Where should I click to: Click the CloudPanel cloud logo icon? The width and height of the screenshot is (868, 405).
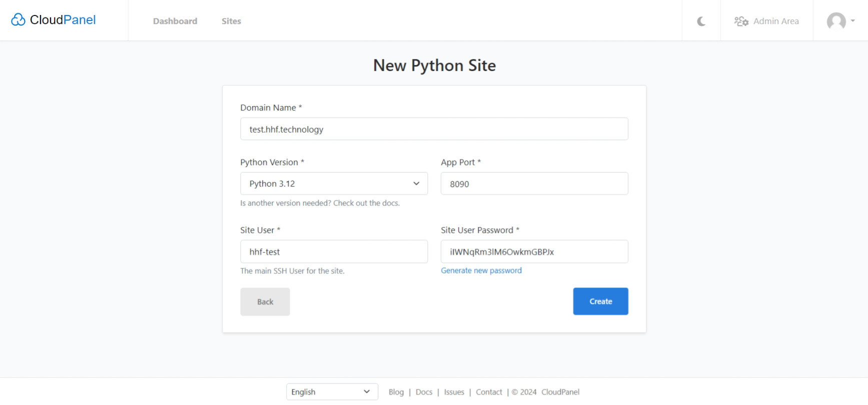[x=18, y=19]
